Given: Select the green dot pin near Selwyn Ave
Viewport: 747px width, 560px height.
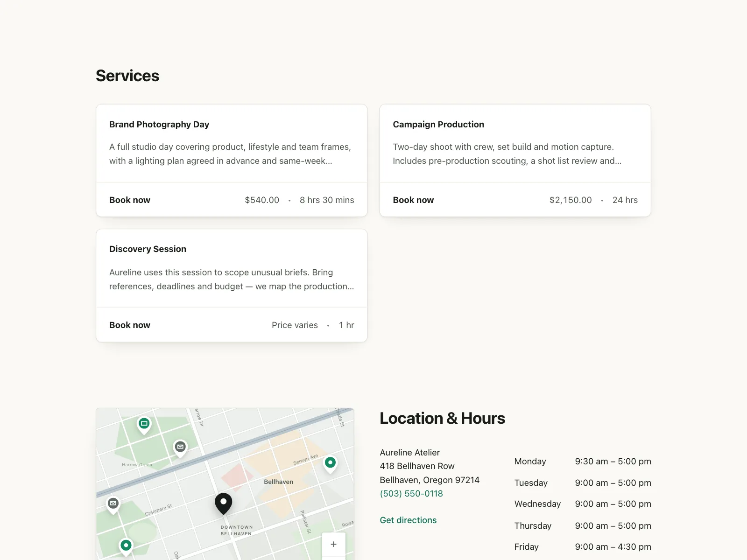Looking at the screenshot, I should tap(331, 464).
